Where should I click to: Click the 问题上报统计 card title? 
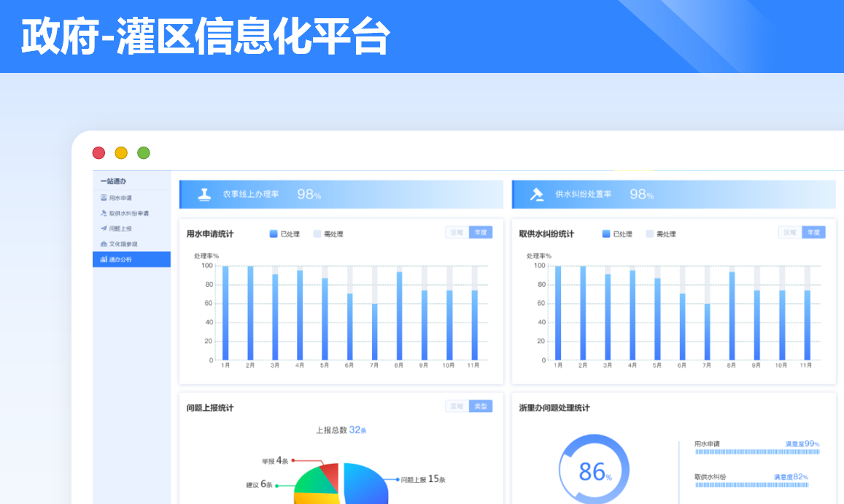tap(210, 408)
